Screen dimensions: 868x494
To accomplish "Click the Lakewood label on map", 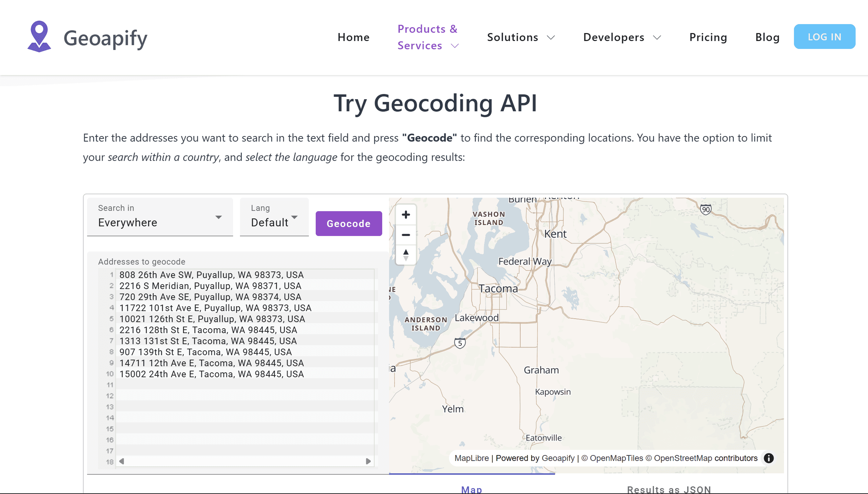I will coord(477,318).
